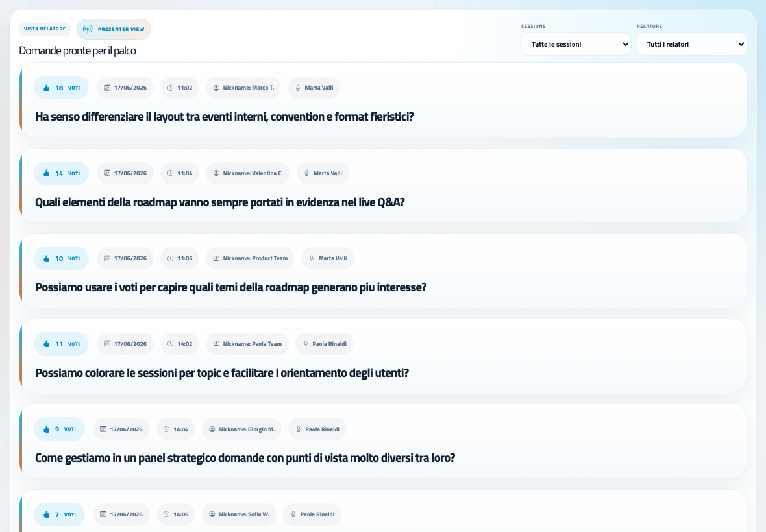Click the time '14:02' in Paola Team's card
The width and height of the screenshot is (766, 532).
[184, 344]
